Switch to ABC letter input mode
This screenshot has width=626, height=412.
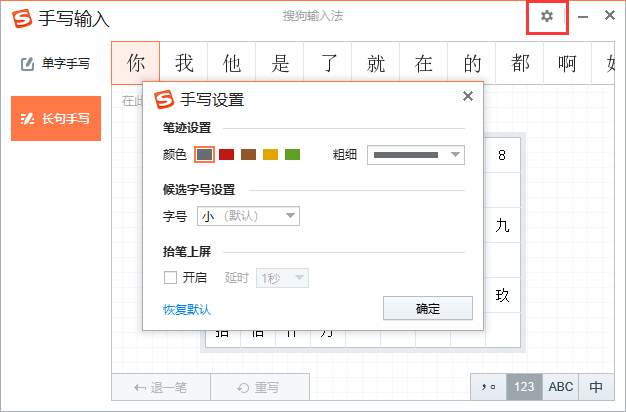click(x=561, y=387)
